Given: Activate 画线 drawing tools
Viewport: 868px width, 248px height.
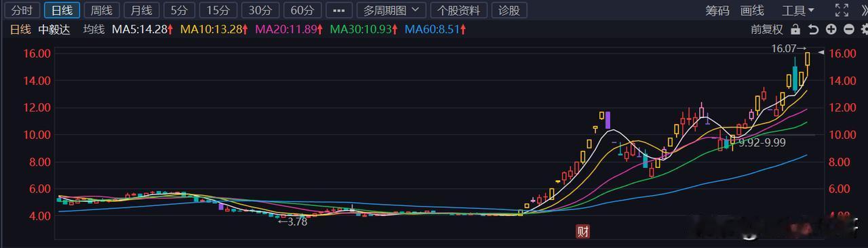Looking at the screenshot, I should pyautogui.click(x=752, y=10).
